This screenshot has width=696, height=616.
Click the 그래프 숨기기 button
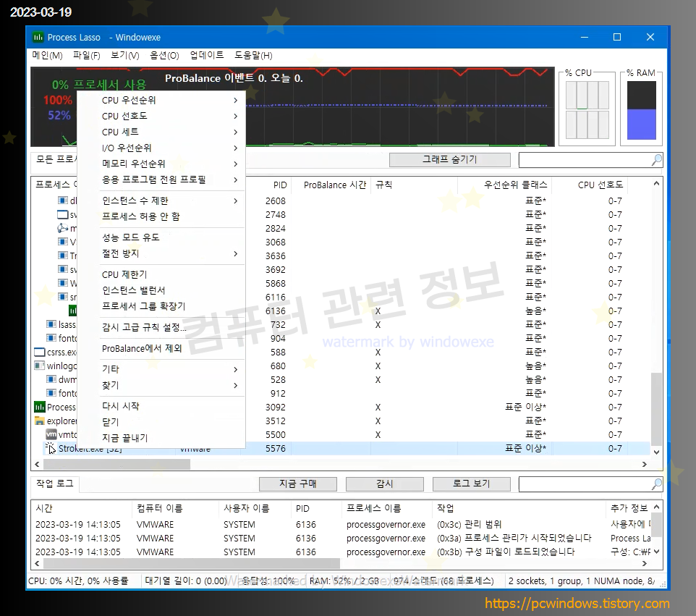point(449,160)
